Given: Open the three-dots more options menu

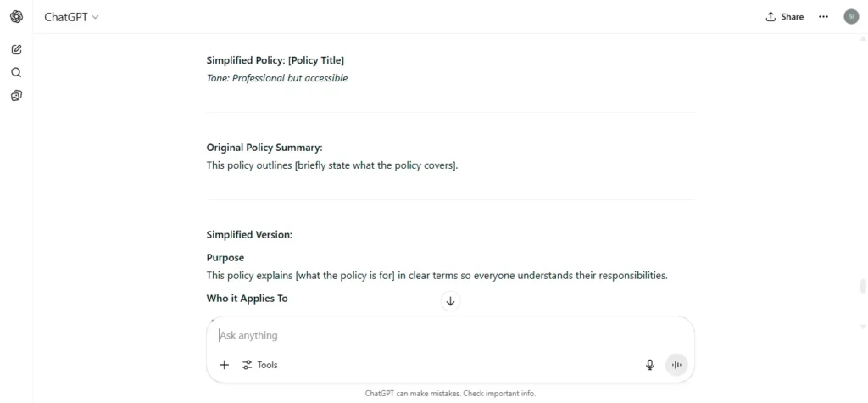Looking at the screenshot, I should [823, 17].
